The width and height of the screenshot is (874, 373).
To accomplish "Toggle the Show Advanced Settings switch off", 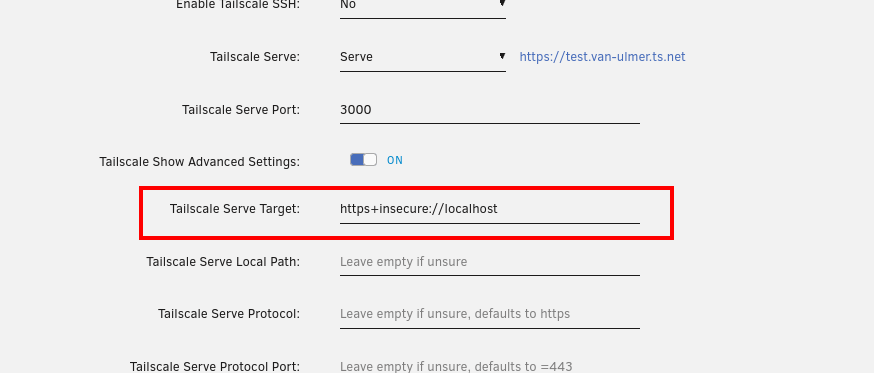I will tap(363, 160).
